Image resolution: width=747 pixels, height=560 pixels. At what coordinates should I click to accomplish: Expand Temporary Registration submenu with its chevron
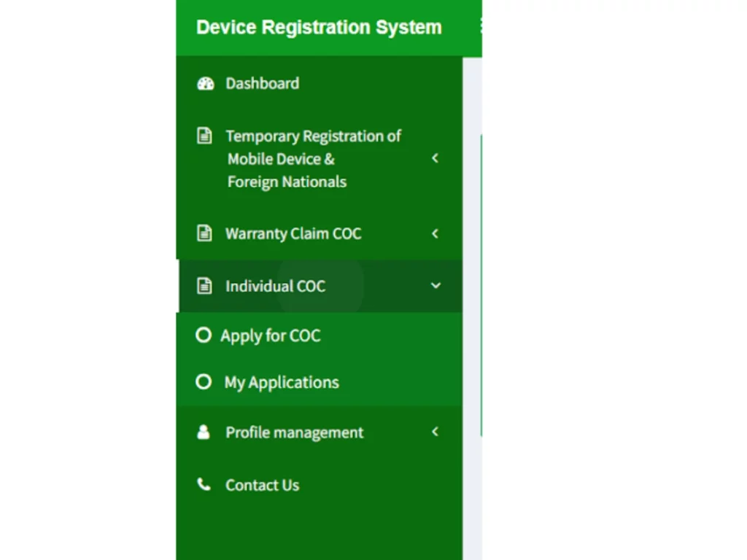435,158
